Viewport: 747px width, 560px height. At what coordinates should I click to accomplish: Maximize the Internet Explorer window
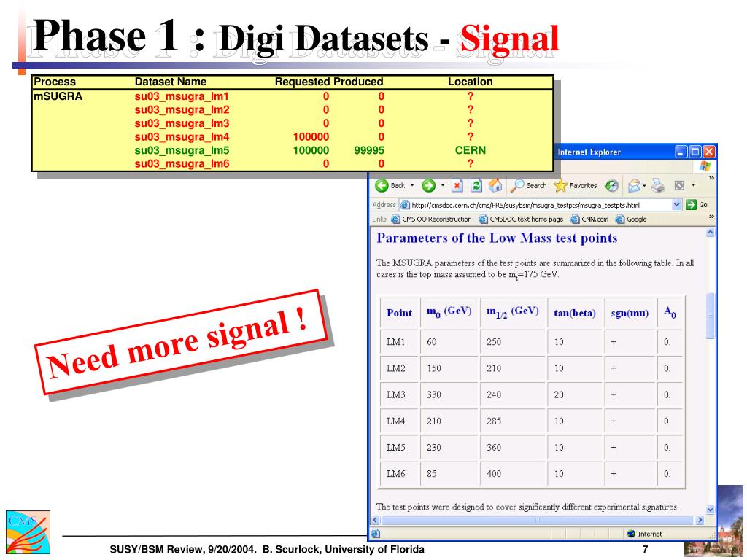coord(695,152)
